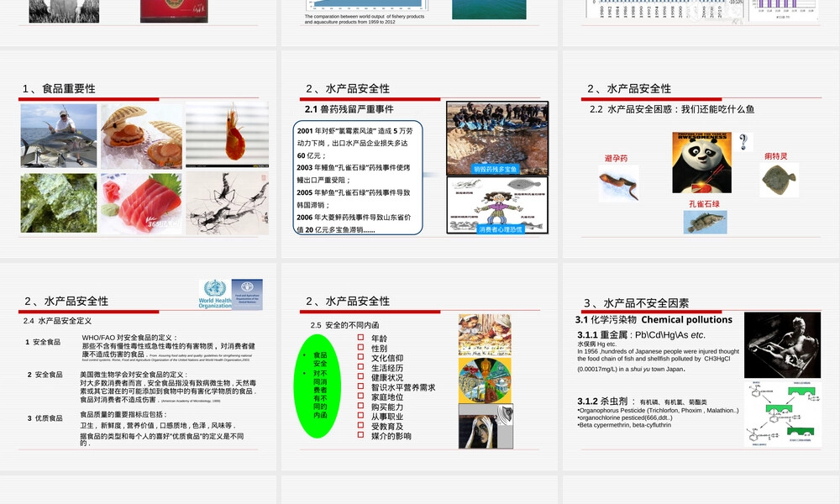Click the black-and-white Minamata photo

pos(782,345)
